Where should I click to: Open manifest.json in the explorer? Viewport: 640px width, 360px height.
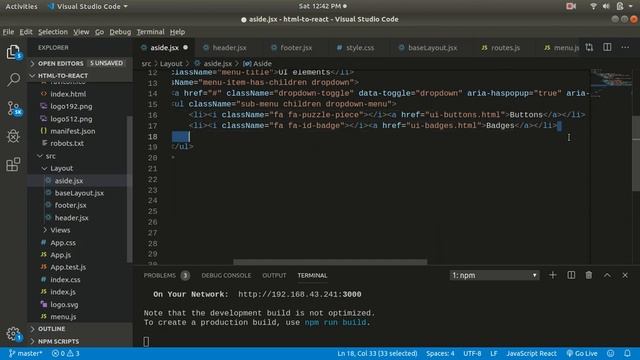coord(73,131)
